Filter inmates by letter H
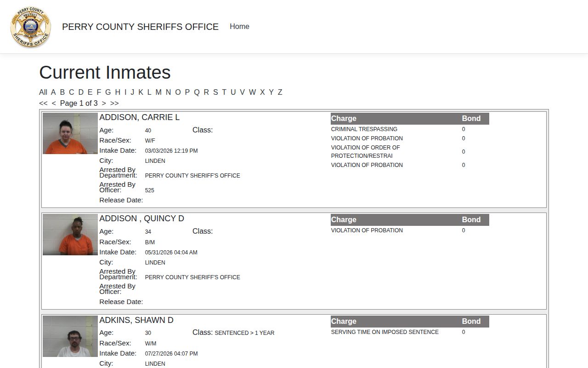This screenshot has width=588, height=368. tap(118, 92)
